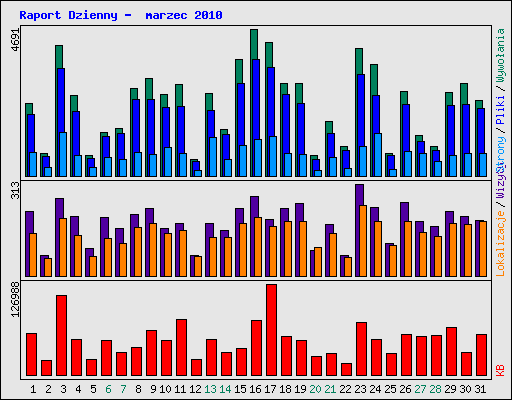
Task: Click the green weekend day label '20'
Action: (x=315, y=389)
